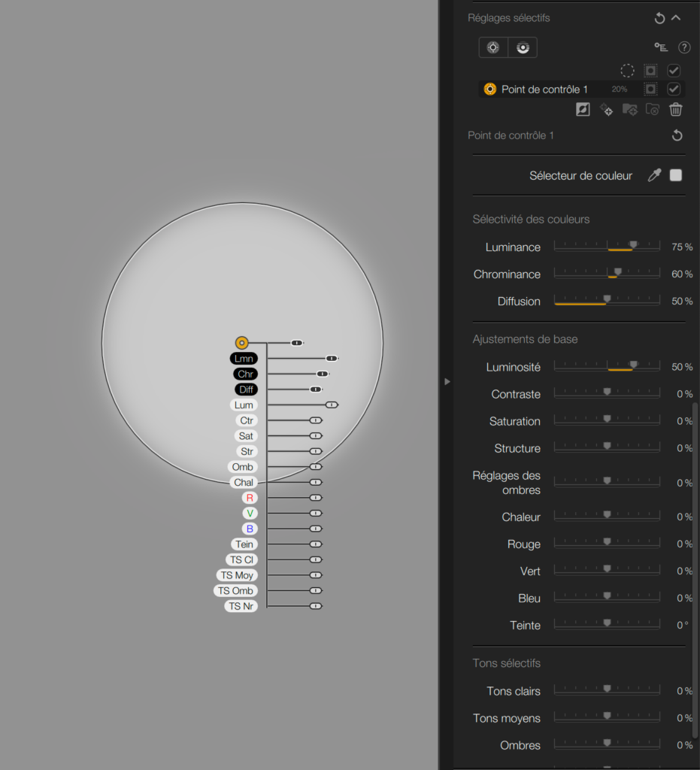Open the selective adjustments help icon
Image resolution: width=700 pixels, height=770 pixels.
(x=684, y=47)
